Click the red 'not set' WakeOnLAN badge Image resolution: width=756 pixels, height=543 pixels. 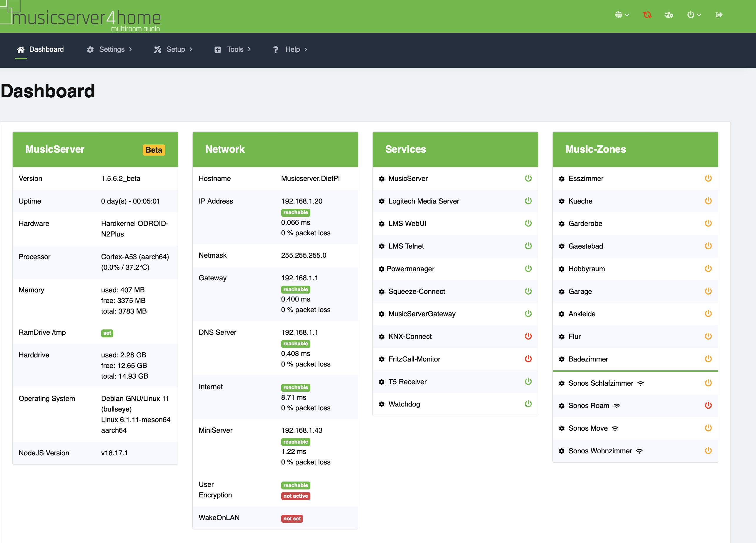tap(292, 518)
